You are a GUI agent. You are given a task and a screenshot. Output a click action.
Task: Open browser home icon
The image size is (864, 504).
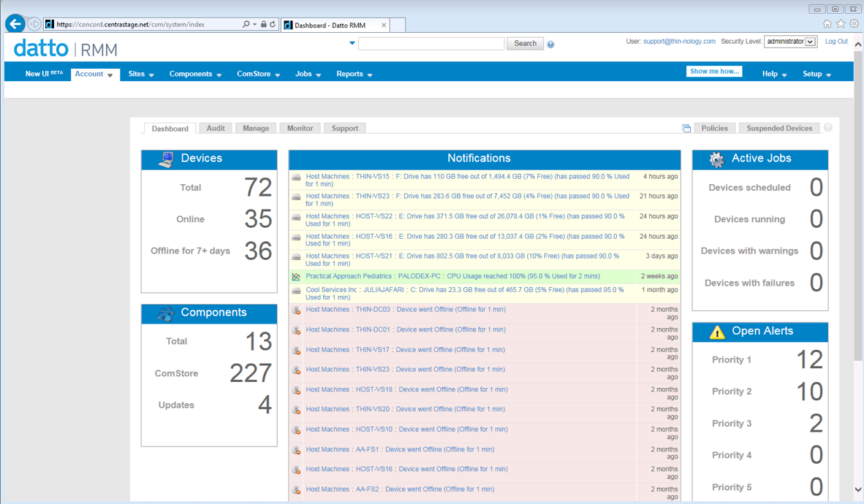click(827, 23)
